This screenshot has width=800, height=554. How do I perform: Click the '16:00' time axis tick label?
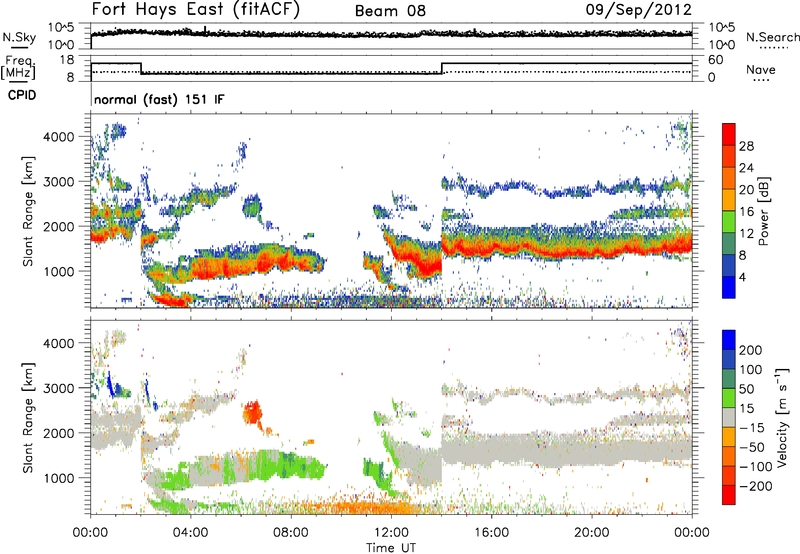(491, 533)
